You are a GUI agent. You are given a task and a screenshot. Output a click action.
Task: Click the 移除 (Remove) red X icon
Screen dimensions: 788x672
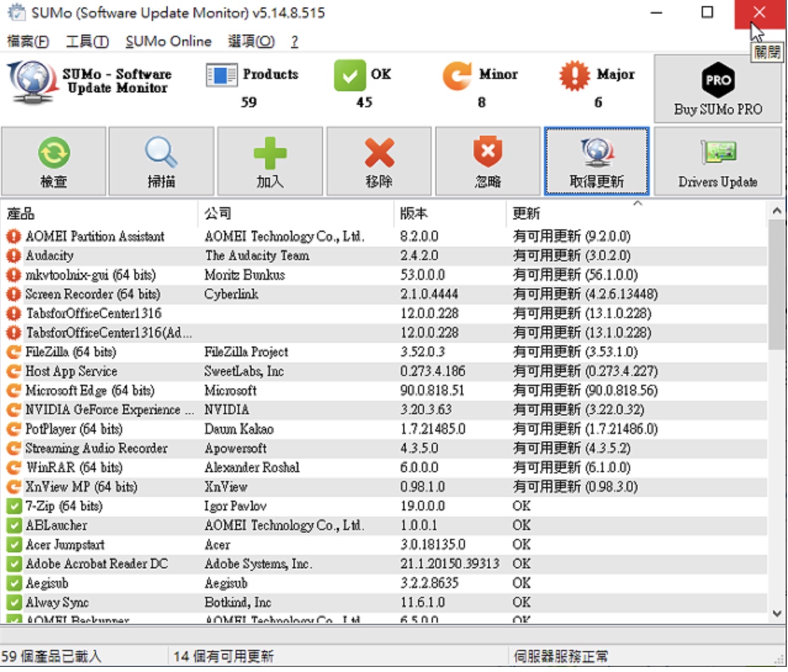[x=379, y=152]
